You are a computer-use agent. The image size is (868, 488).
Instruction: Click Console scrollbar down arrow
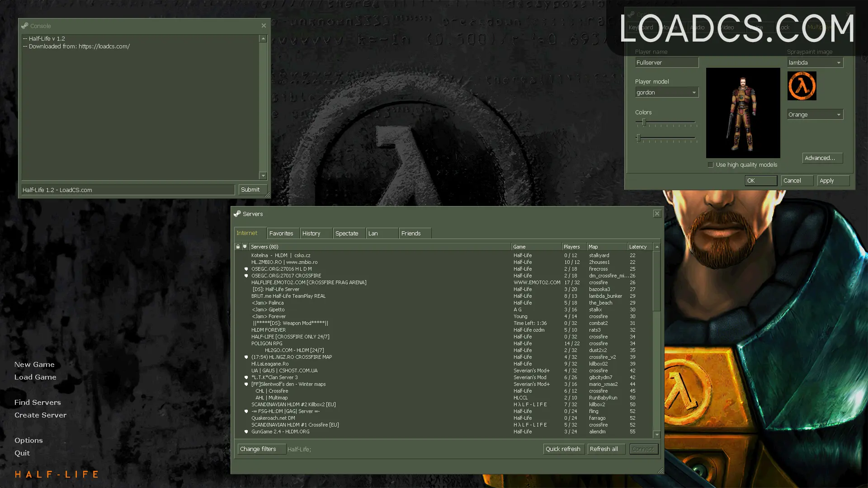(x=263, y=176)
